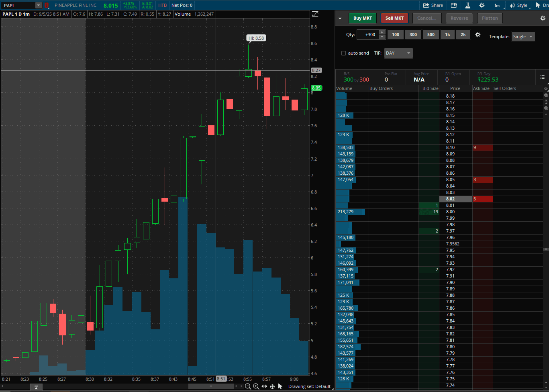The width and height of the screenshot is (549, 392).
Task: Open the position summary list menu icon
Action: [x=543, y=77]
